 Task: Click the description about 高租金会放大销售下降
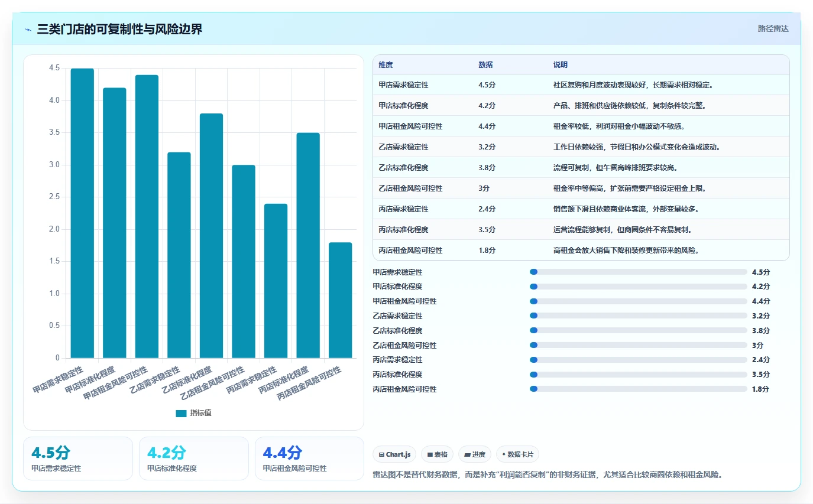pos(627,251)
